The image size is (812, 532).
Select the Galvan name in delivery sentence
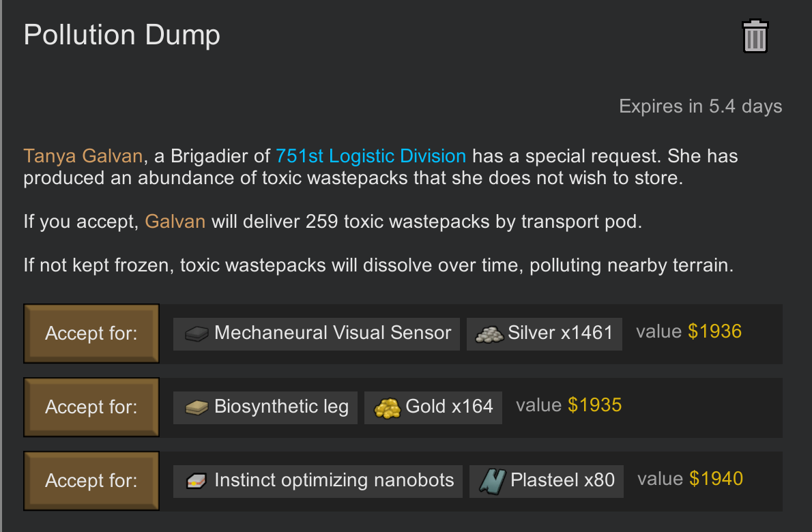[175, 222]
